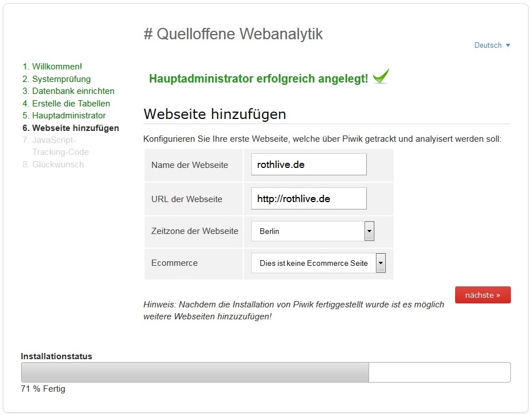Click the Installationstatus progress bar

(x=265, y=372)
